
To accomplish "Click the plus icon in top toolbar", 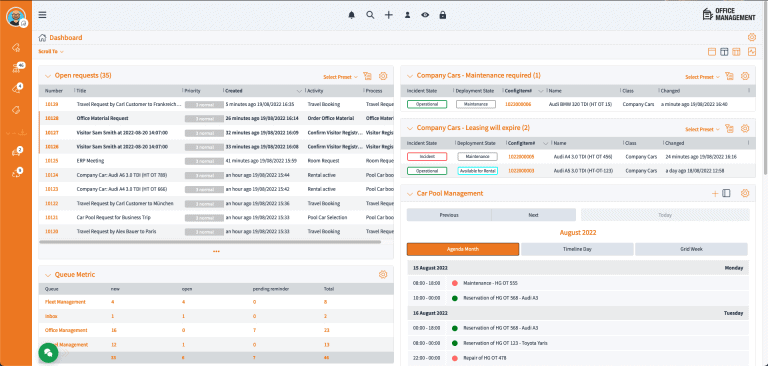I will (x=388, y=15).
